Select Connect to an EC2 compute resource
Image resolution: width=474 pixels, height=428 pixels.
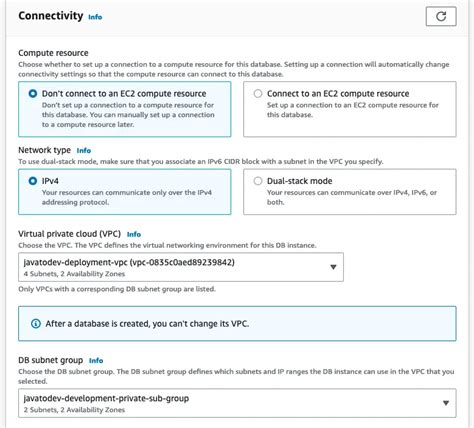[258, 94]
